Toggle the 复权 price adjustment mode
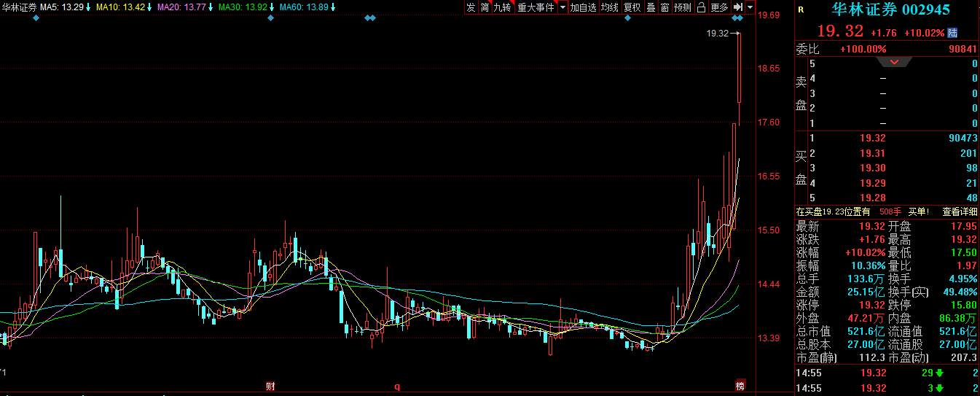This screenshot has width=980, height=396. (x=632, y=7)
